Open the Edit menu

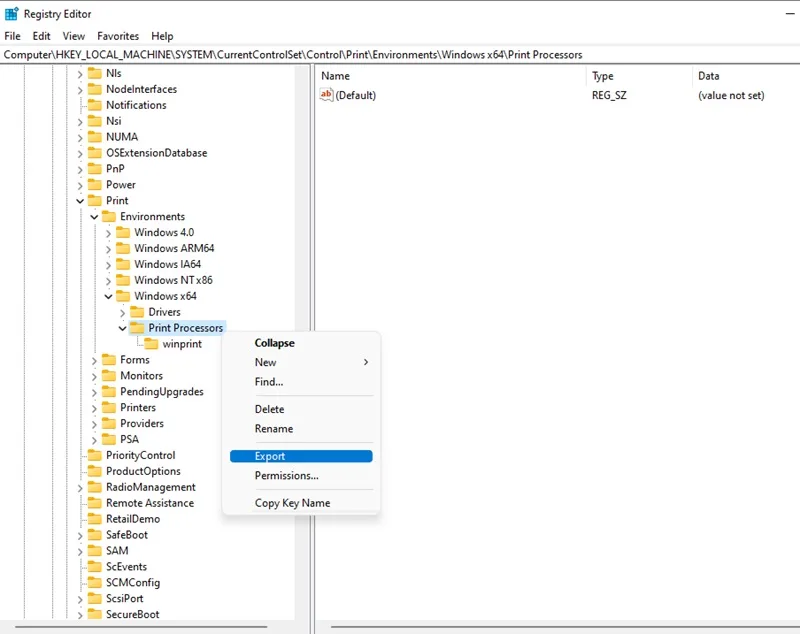point(41,36)
